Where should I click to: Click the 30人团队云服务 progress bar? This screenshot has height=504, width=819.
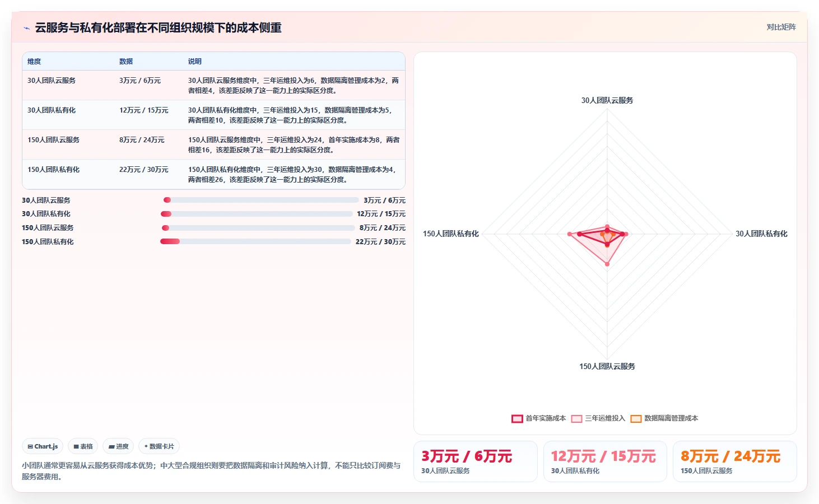(x=261, y=200)
